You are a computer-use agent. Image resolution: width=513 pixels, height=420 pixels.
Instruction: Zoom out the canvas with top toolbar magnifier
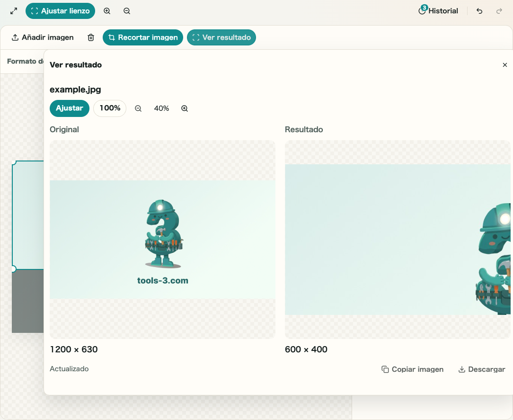point(127,11)
